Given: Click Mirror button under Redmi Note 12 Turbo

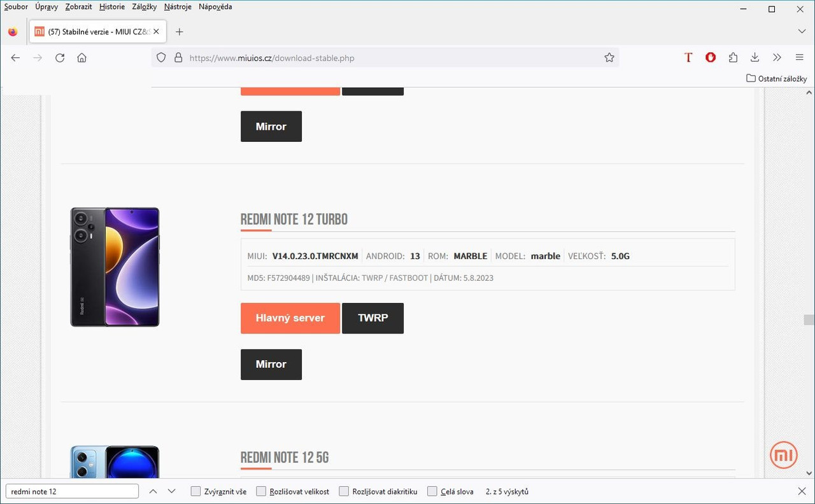Looking at the screenshot, I should 271,365.
